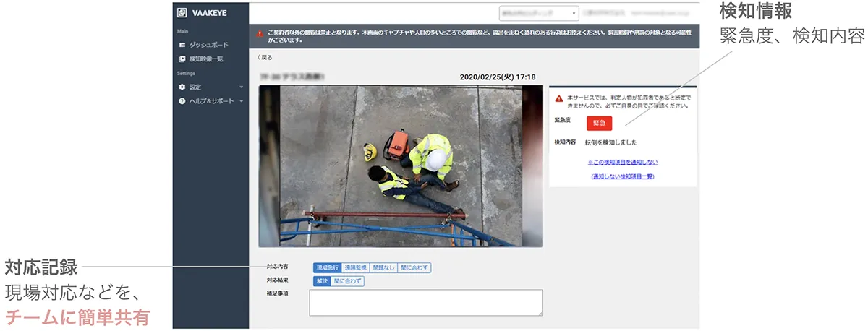Click the VAAKEYE logo icon
Image resolution: width=868 pixels, height=331 pixels.
[x=182, y=12]
